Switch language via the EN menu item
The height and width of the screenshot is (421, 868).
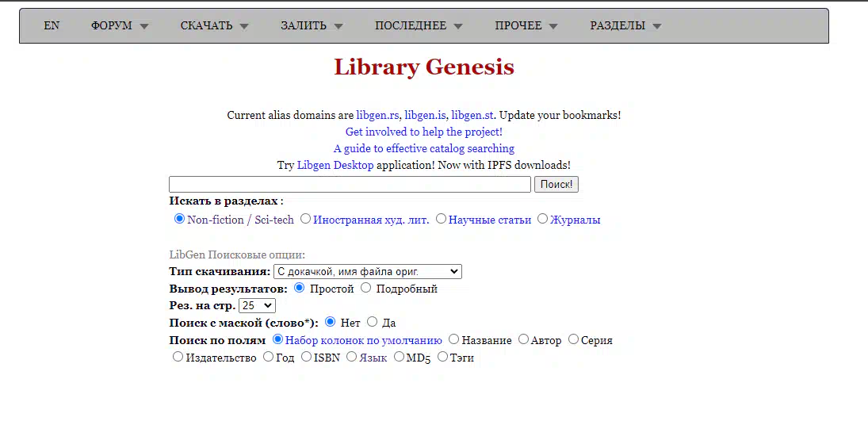click(x=52, y=25)
